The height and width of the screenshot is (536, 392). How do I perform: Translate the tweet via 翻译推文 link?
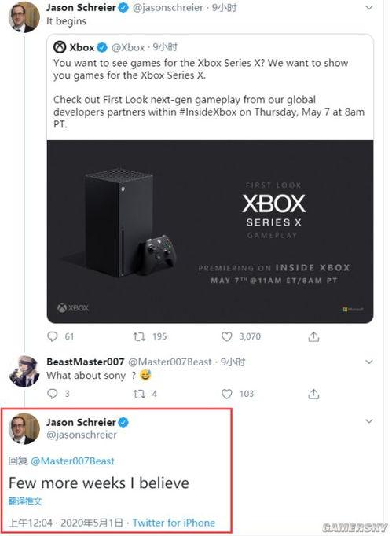click(x=25, y=501)
